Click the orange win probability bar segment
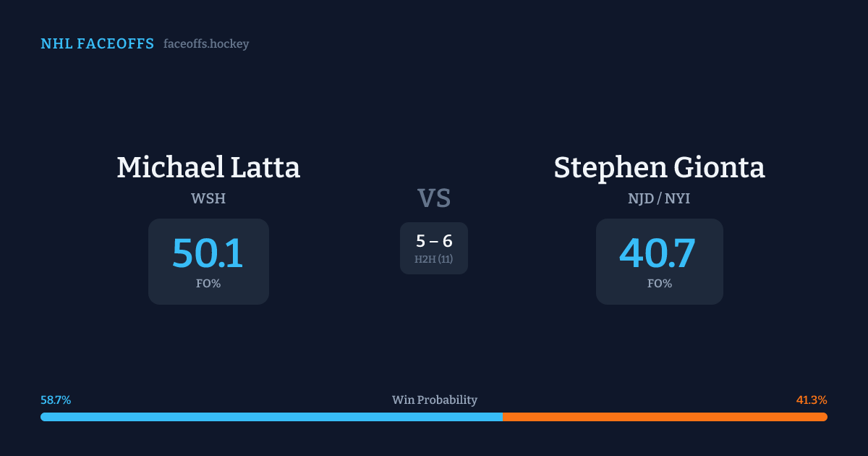 point(665,417)
